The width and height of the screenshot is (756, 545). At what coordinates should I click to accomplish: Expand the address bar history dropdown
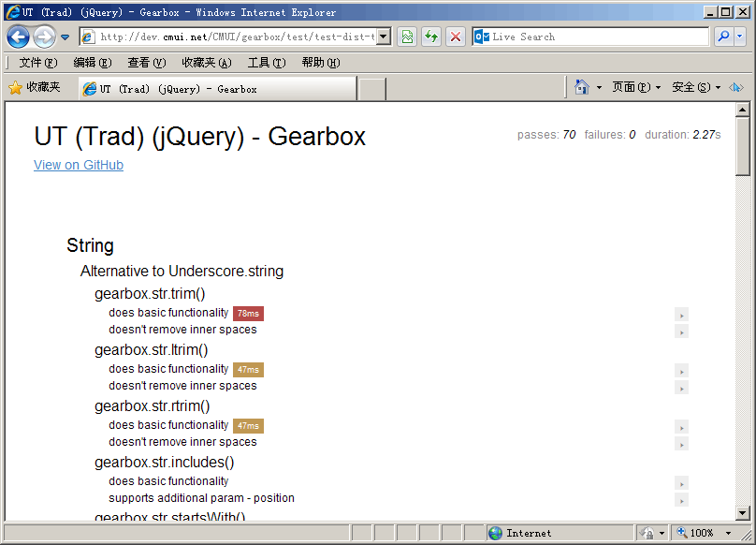point(384,37)
